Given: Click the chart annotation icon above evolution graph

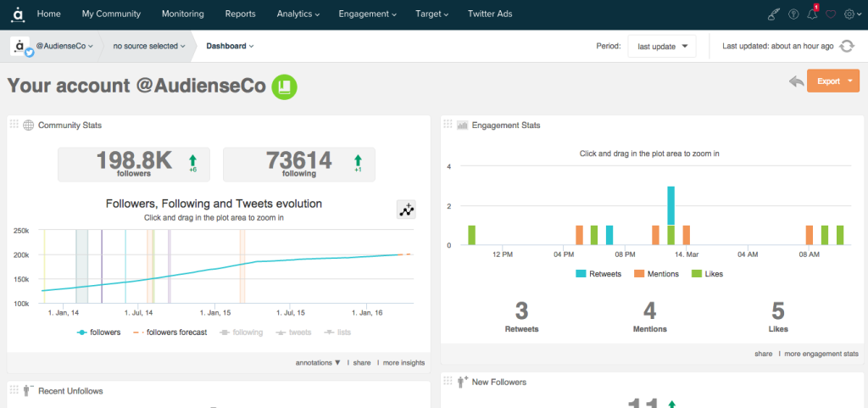Looking at the screenshot, I should [x=407, y=210].
